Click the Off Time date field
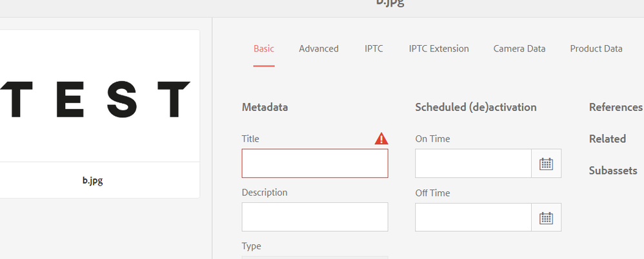Viewport: 644px width, 259px height. pyautogui.click(x=473, y=218)
